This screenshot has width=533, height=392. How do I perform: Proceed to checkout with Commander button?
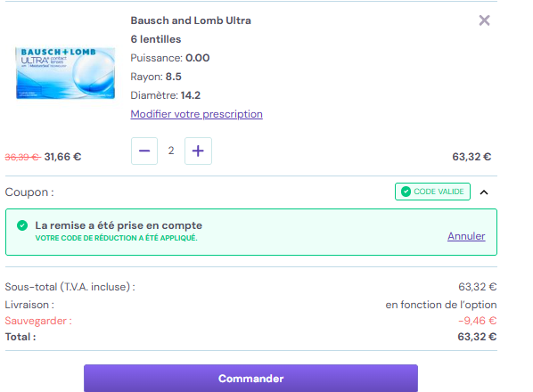[x=250, y=378]
